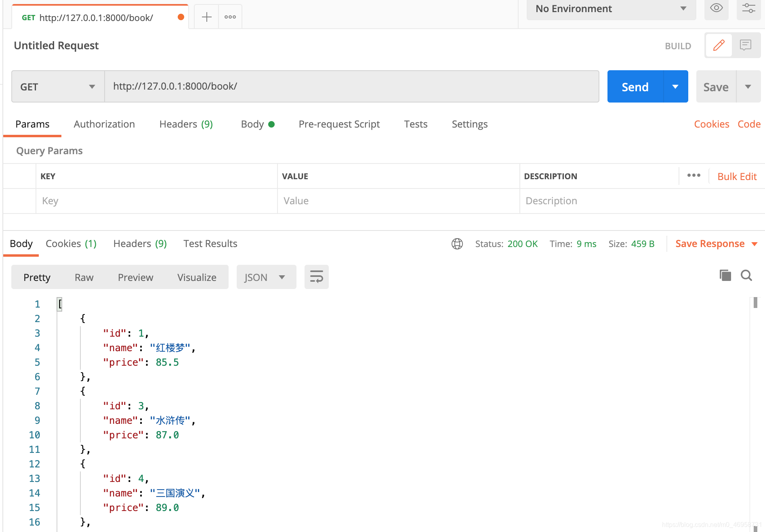Expand Send button options arrow
The image size is (765, 532).
tap(675, 87)
